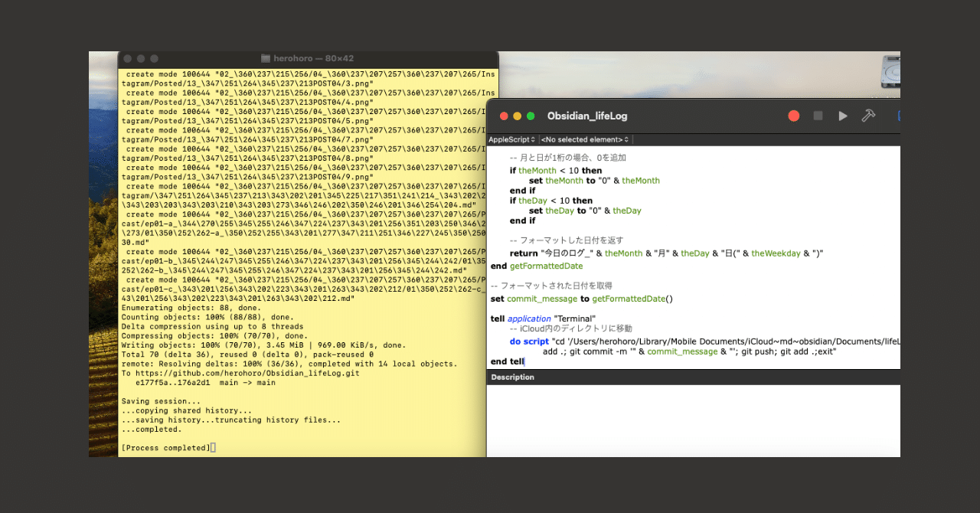The height and width of the screenshot is (513, 980).
Task: Click the 'end getFormattedDate' line
Action: [x=537, y=266]
